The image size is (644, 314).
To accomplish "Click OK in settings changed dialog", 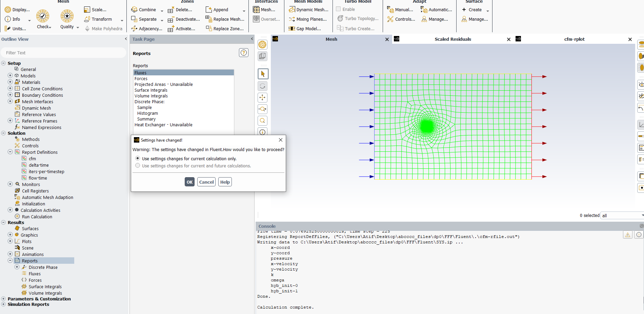I will pos(189,182).
